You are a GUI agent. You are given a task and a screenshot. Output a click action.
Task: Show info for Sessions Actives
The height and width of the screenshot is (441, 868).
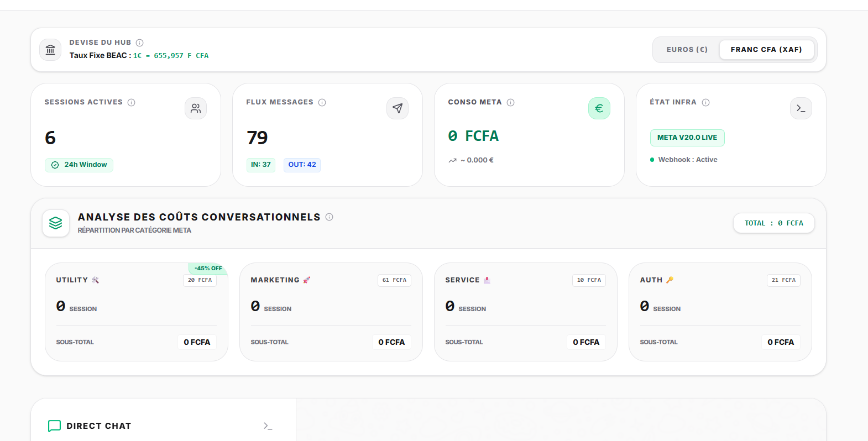point(132,102)
